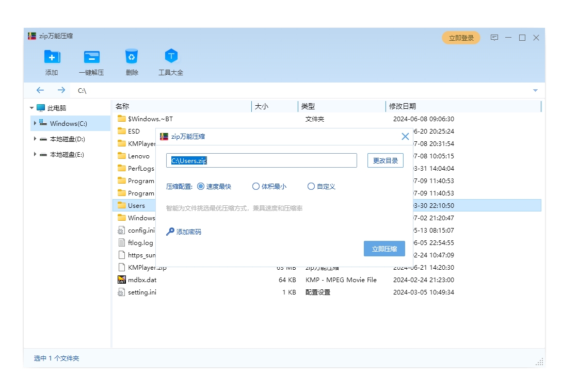Go forward with the right arrow
The height and width of the screenshot is (392, 578).
[x=61, y=90]
